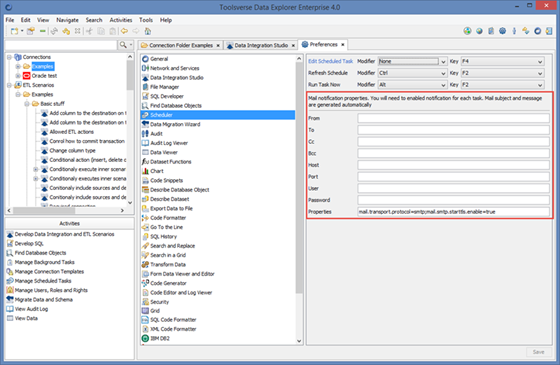Click the yellow Back arrow icon
The width and height of the screenshot is (560, 365).
(x=124, y=31)
